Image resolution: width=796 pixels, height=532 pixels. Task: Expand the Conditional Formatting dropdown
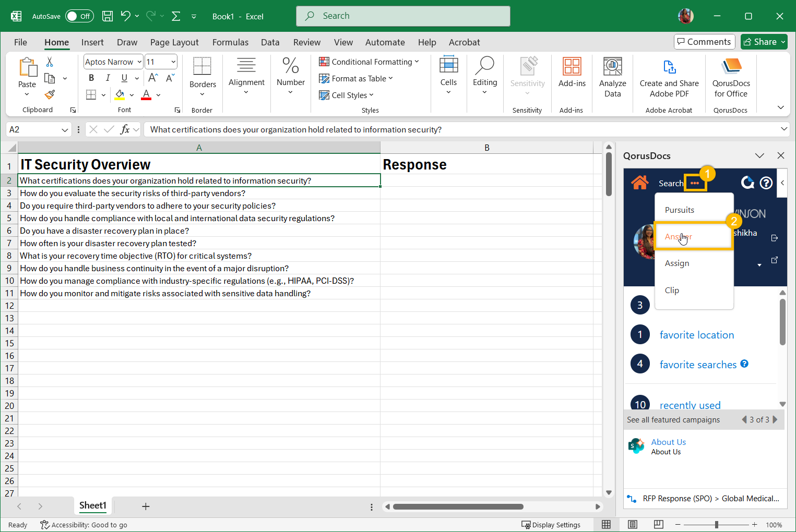(x=369, y=62)
